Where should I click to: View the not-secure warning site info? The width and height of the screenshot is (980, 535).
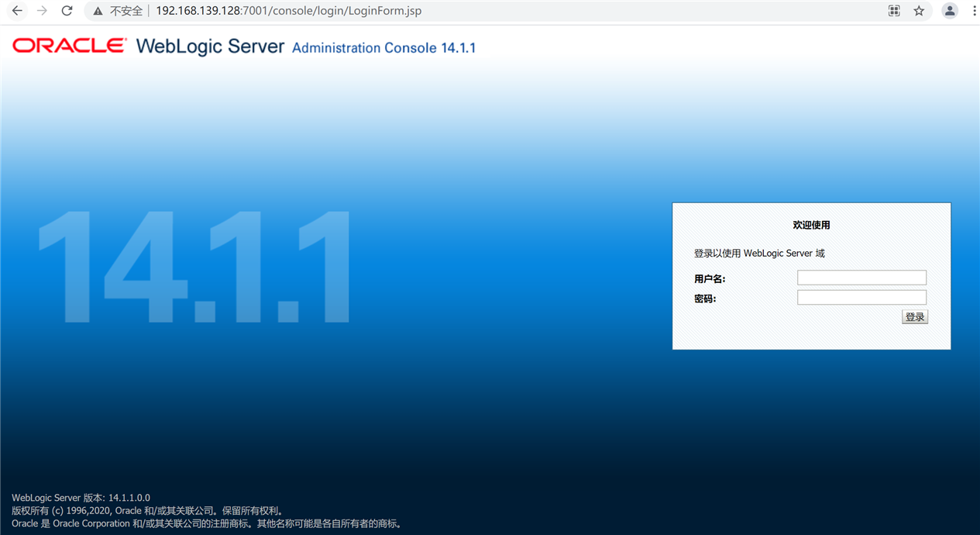[98, 12]
